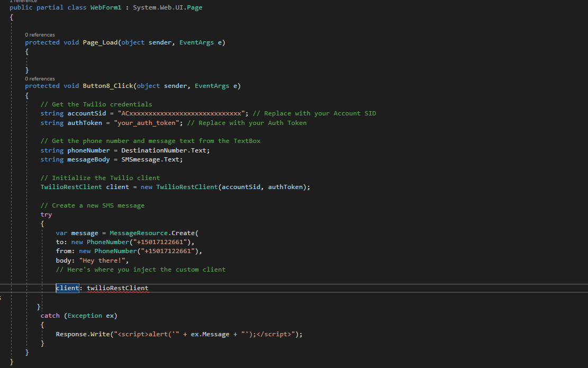Open the "0 references" CodeLens above Button8_Click
The height and width of the screenshot is (368, 588).
40,78
